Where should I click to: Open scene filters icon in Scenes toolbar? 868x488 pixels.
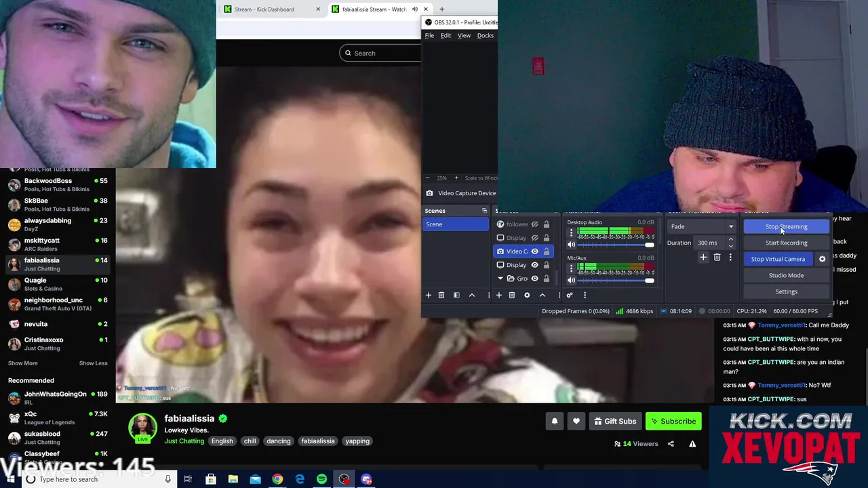point(456,296)
